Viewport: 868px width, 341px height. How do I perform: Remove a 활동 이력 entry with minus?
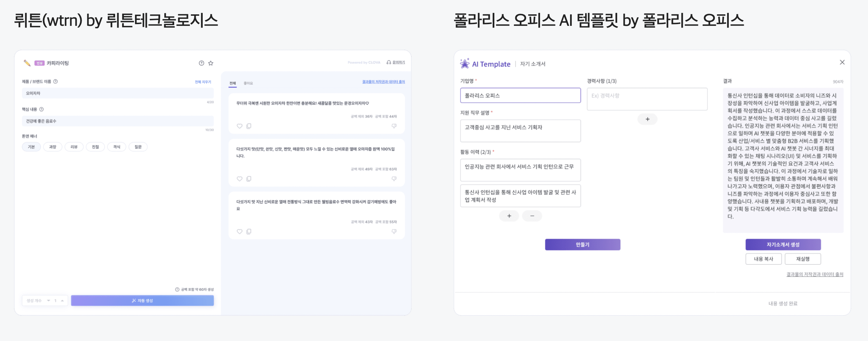click(532, 216)
